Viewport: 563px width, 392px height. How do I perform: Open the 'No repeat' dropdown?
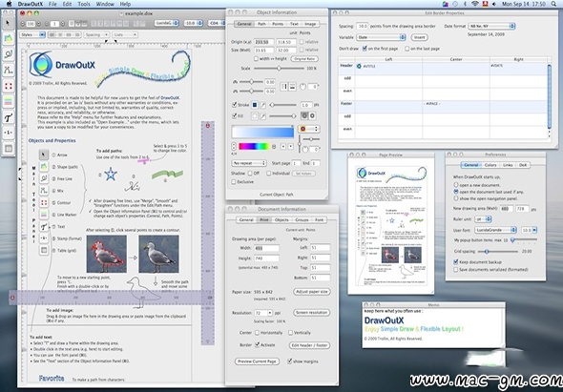click(x=249, y=163)
